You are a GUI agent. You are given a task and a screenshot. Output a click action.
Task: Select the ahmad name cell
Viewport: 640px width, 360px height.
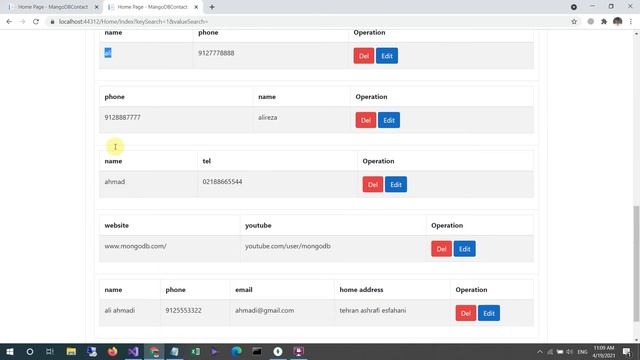115,182
